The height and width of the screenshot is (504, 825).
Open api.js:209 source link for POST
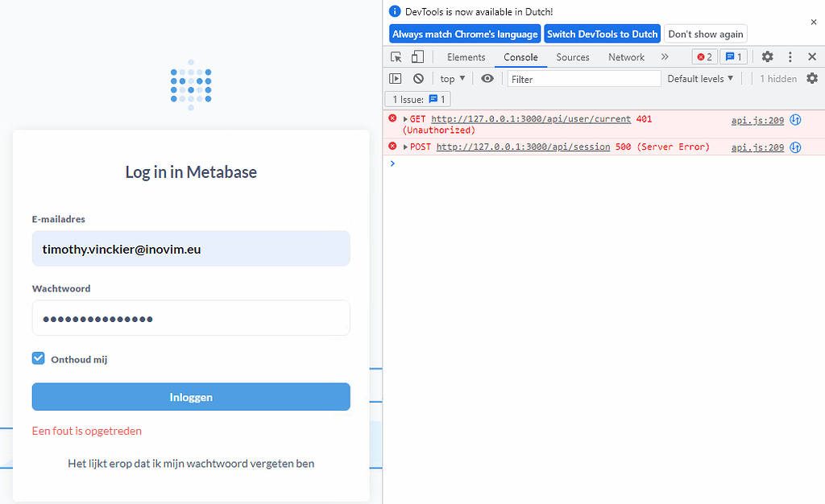(757, 147)
